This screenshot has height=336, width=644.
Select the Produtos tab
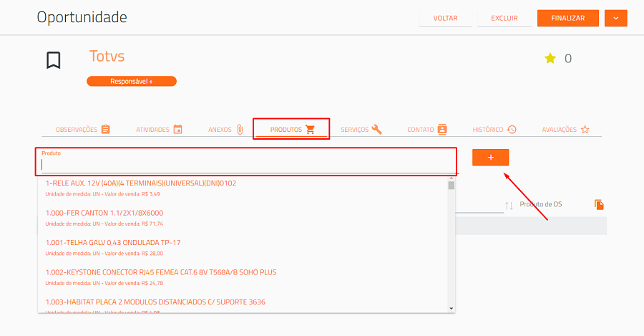(292, 129)
